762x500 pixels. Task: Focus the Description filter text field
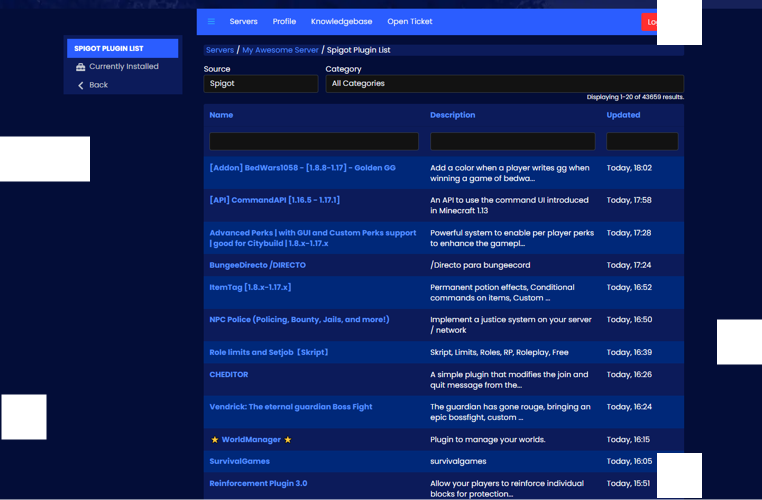coord(512,142)
